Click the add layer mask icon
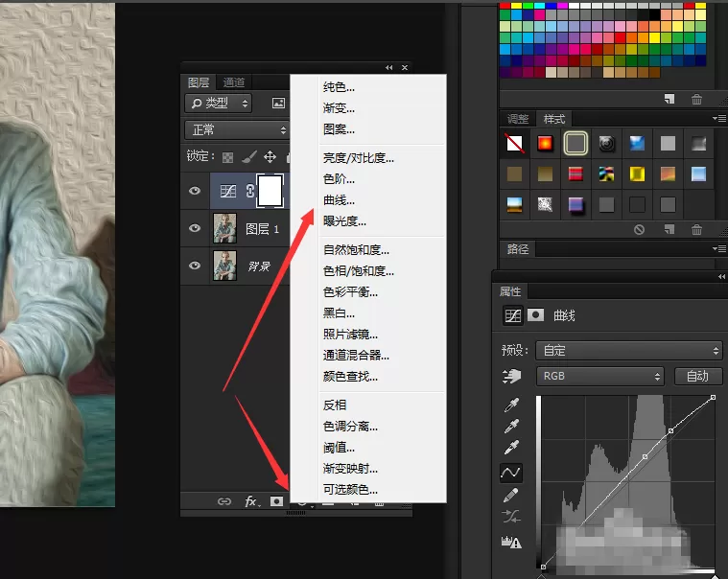Image resolution: width=728 pixels, height=579 pixels. (276, 501)
